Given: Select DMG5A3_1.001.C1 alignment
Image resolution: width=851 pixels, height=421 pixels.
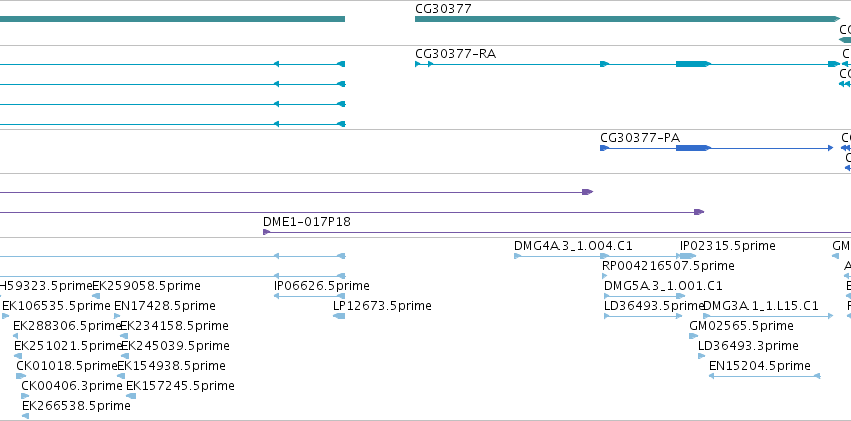Looking at the screenshot, I should click(x=644, y=296).
